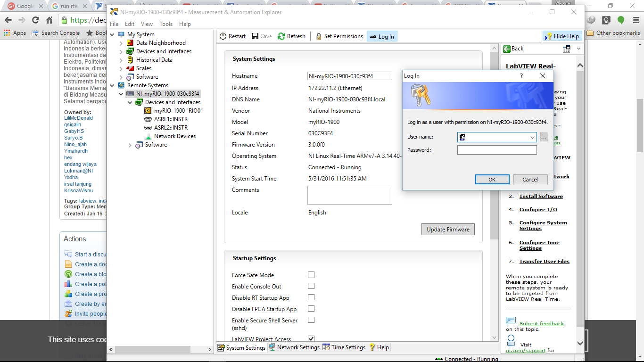Image resolution: width=644 pixels, height=362 pixels.
Task: Toggle Enable Secure Shell Server checkbox
Action: point(311,320)
